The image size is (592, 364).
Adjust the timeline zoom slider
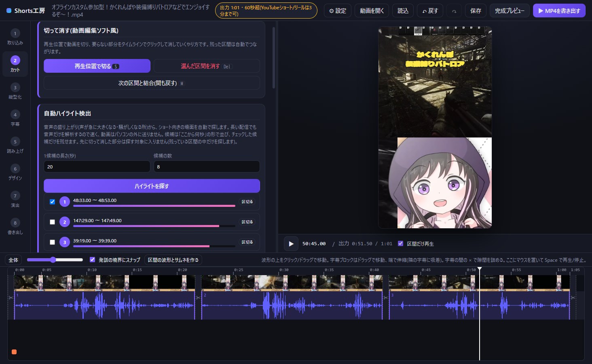(x=55, y=260)
